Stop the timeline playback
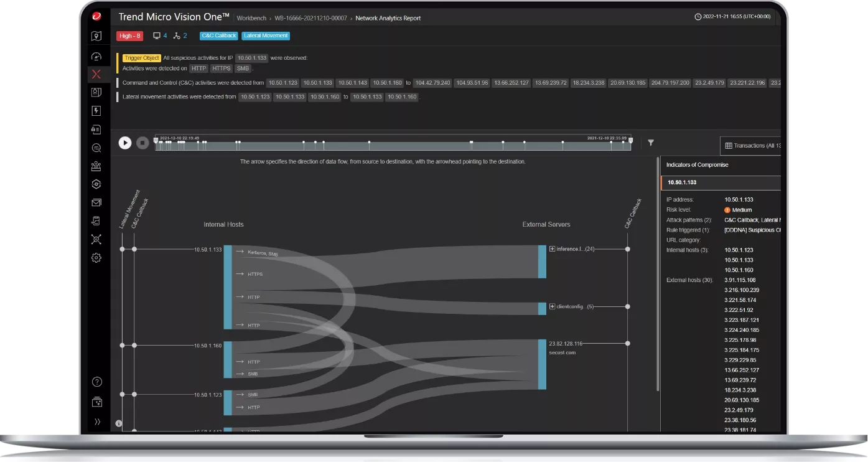Viewport: 868px width, 462px height. click(142, 143)
